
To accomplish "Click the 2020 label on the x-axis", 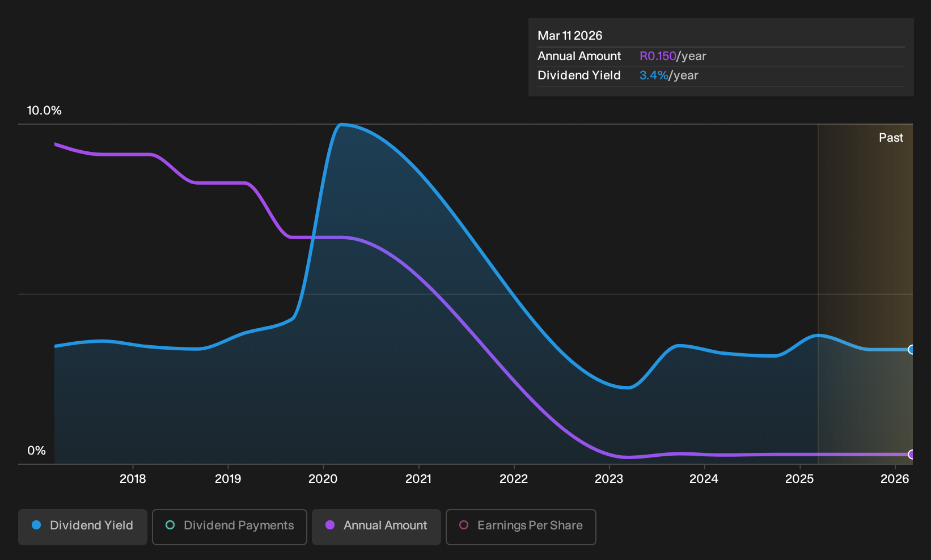I will tap(323, 479).
